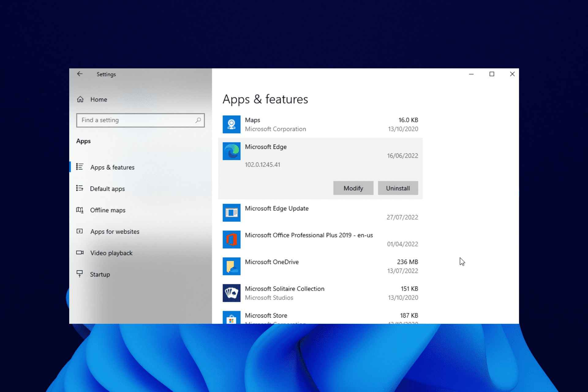Screen dimensions: 588x392
Task: Click the Microsoft Edge app icon
Action: 232,151
